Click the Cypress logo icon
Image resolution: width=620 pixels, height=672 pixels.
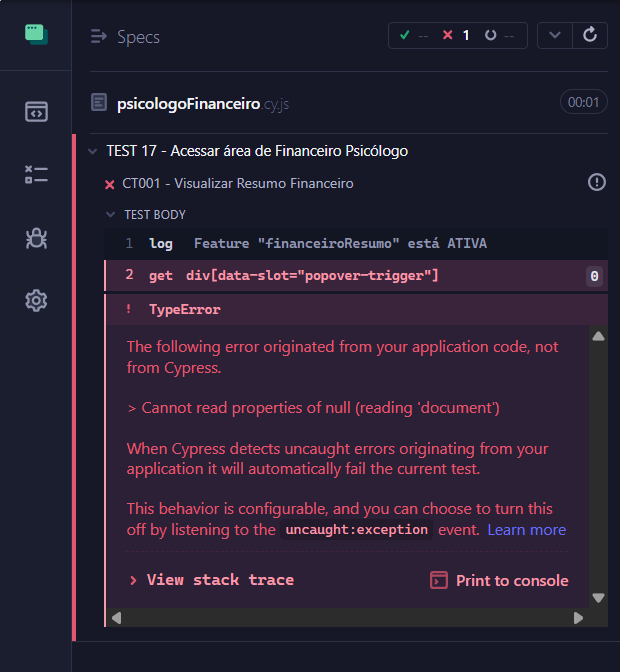click(x=36, y=34)
